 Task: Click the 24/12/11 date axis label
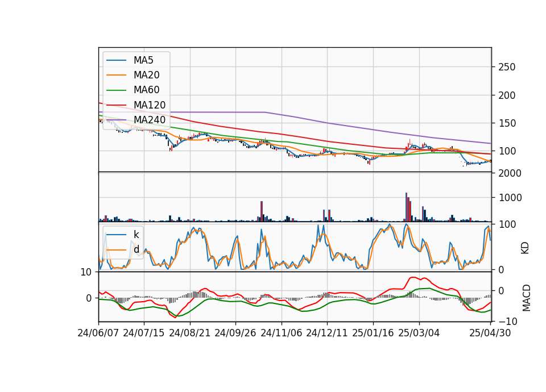326,333
